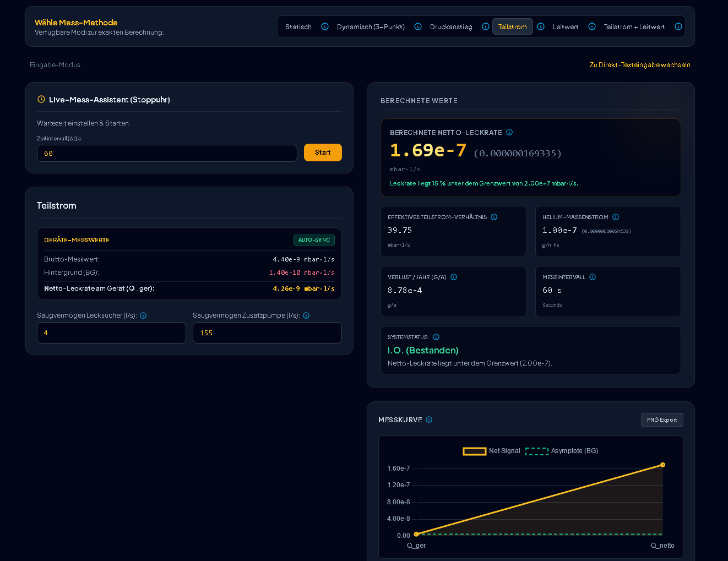Show info for Systemstatus

pos(436,337)
